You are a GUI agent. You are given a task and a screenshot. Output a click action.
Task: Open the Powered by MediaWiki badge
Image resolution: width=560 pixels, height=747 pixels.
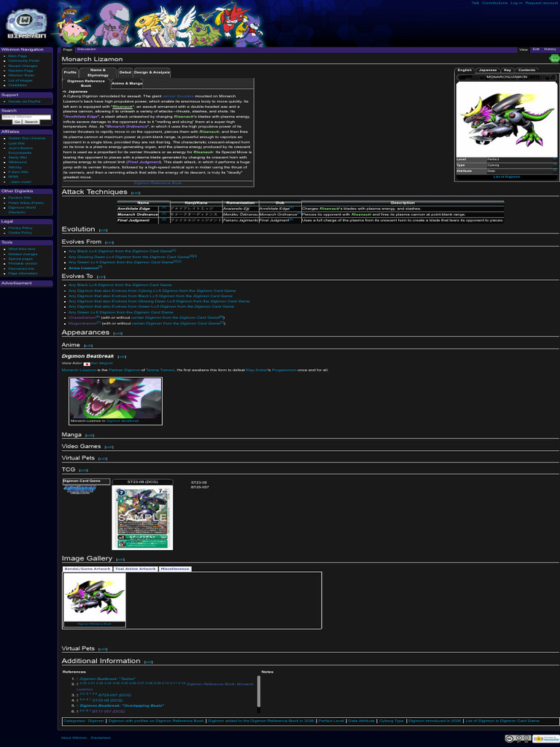tap(545, 738)
